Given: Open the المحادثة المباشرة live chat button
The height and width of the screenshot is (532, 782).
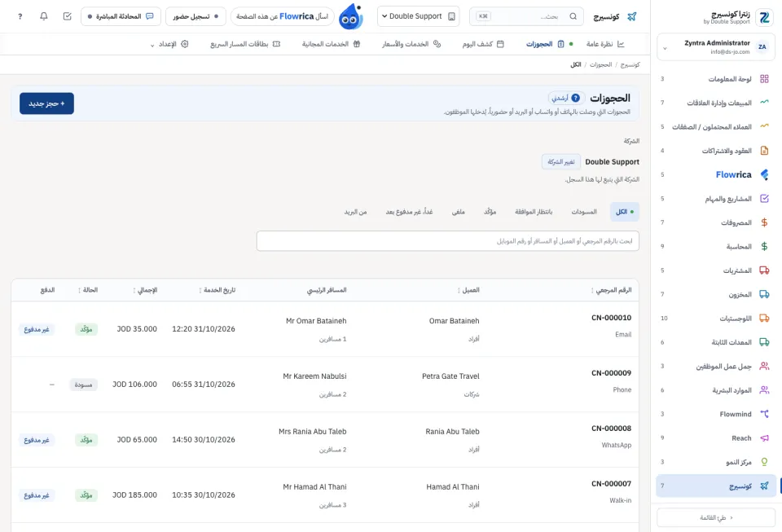Looking at the screenshot, I should 121,16.
